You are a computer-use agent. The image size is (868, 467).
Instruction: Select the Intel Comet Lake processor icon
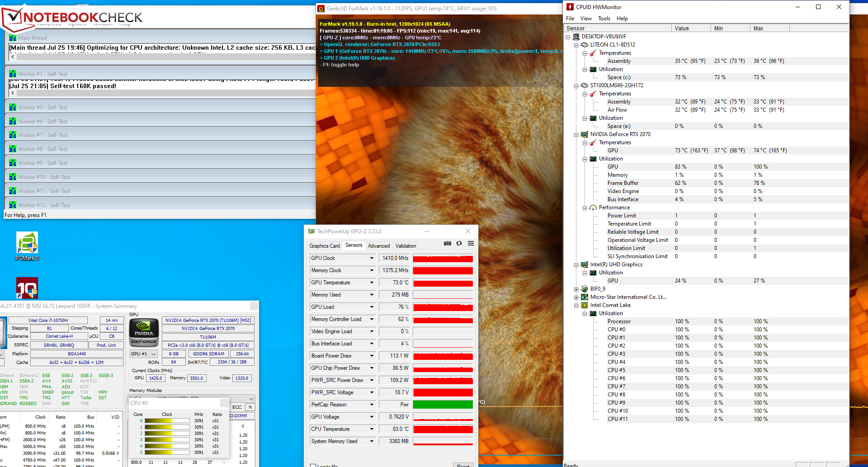585,305
